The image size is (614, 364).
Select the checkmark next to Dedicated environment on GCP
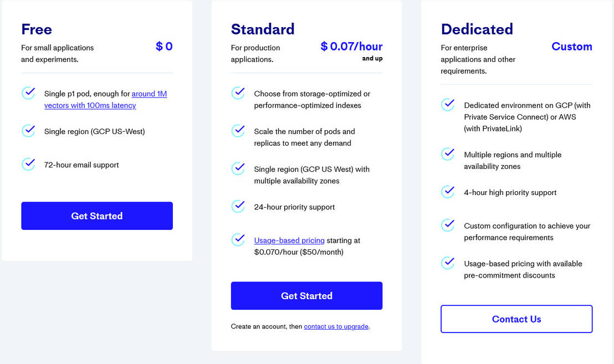pyautogui.click(x=447, y=105)
